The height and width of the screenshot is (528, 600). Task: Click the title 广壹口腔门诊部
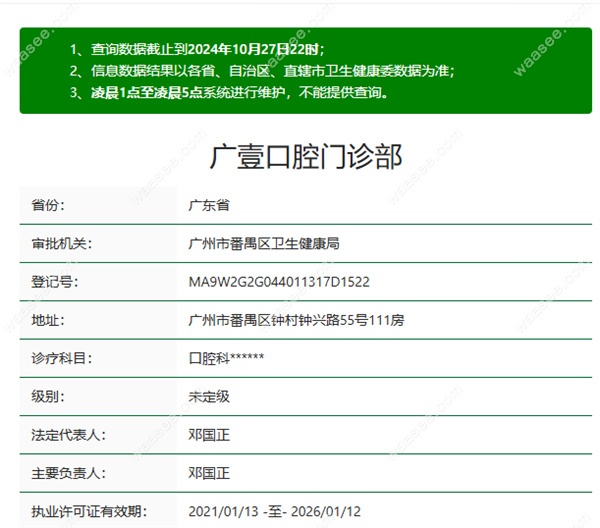tap(306, 156)
